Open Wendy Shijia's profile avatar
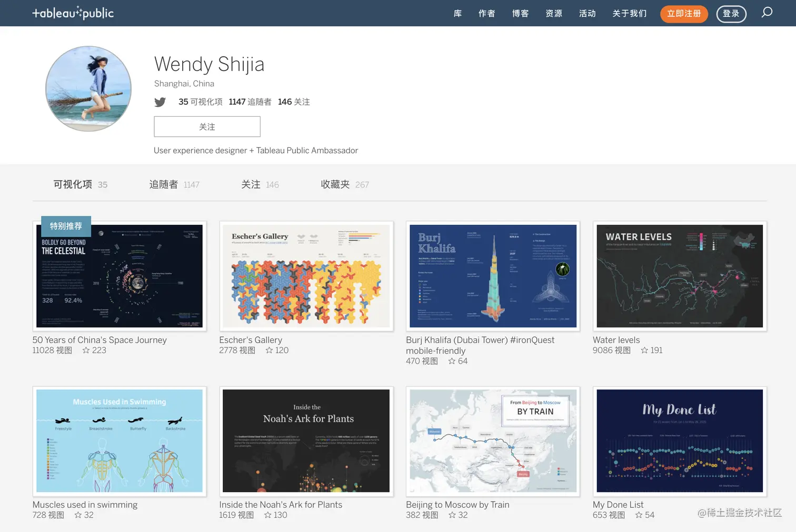 tap(88, 88)
